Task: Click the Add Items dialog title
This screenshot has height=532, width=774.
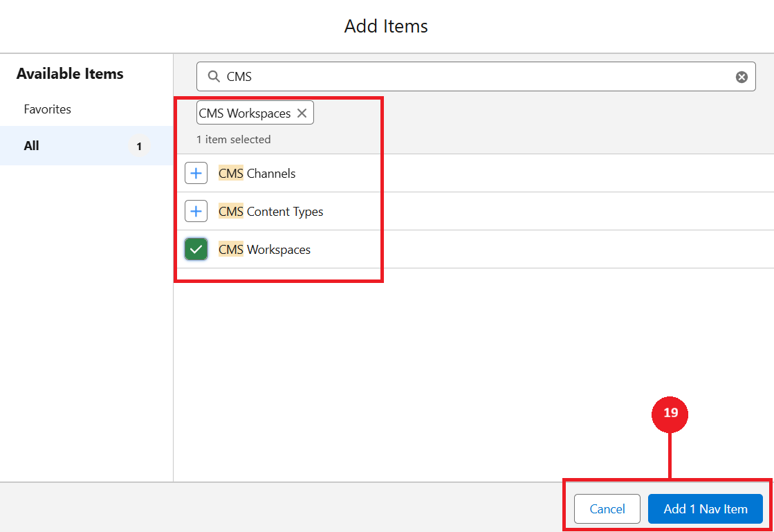Action: (x=386, y=26)
